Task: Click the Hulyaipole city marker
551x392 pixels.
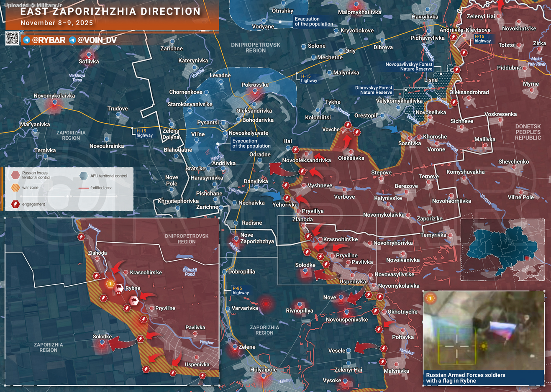Action: (x=264, y=376)
